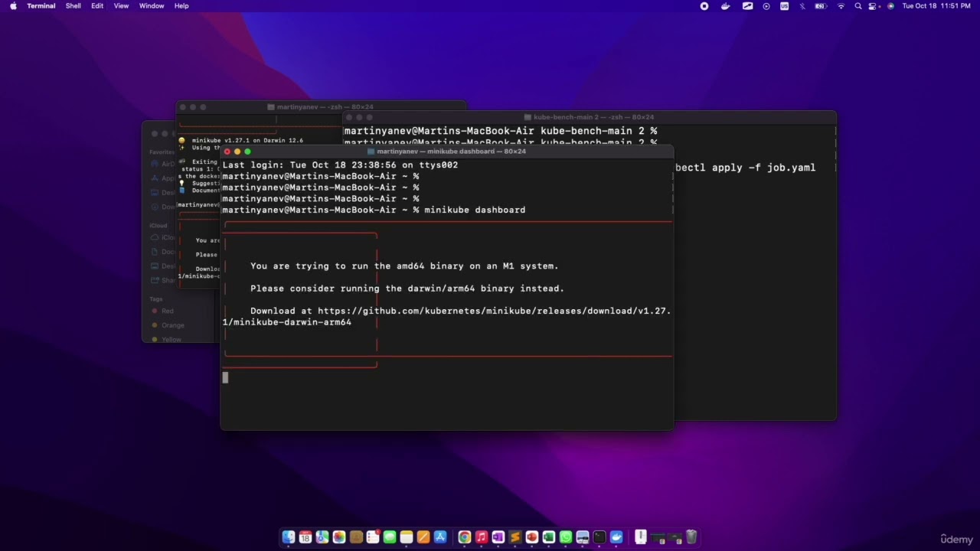
Task: Click the Terminal icon in the dock
Action: [x=599, y=537]
